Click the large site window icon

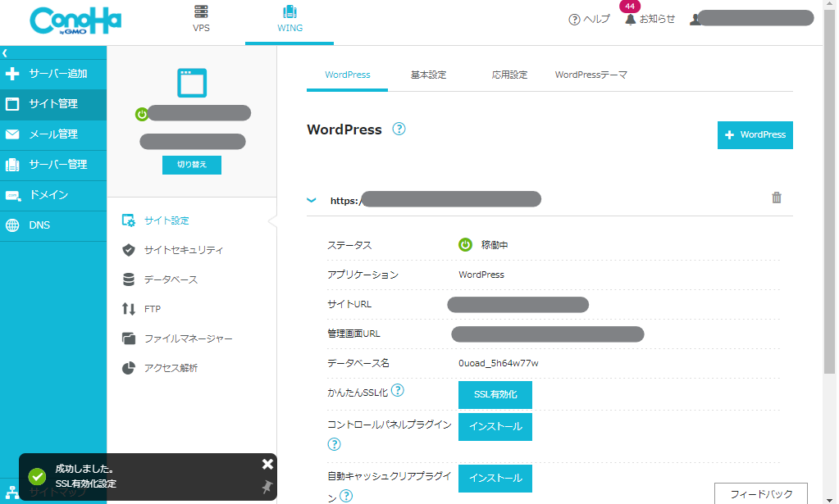[192, 83]
